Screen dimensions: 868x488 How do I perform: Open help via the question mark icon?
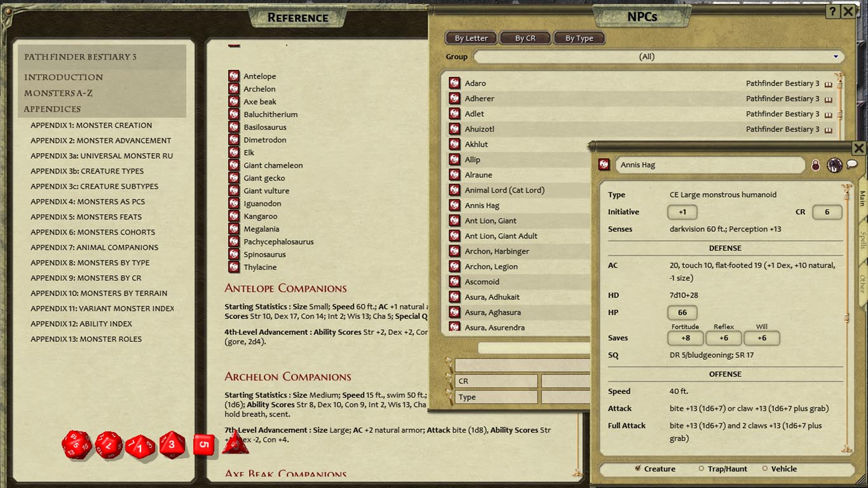[x=832, y=11]
